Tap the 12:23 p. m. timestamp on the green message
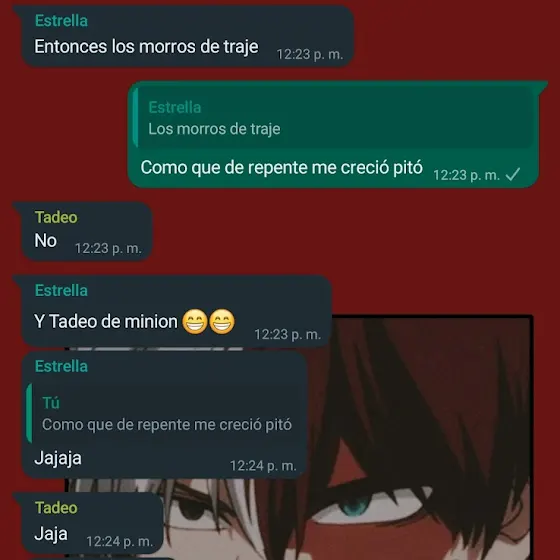Image resolution: width=560 pixels, height=560 pixels. click(x=466, y=175)
